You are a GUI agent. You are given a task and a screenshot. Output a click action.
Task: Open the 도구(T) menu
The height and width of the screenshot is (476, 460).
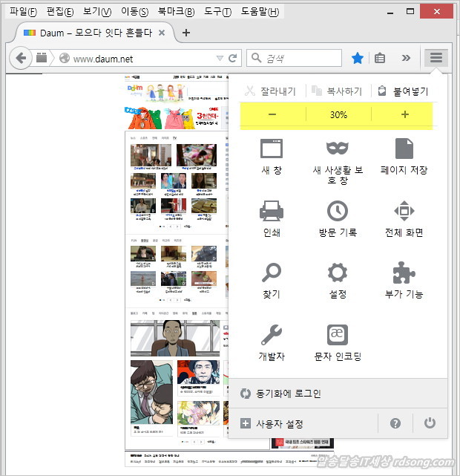point(217,12)
